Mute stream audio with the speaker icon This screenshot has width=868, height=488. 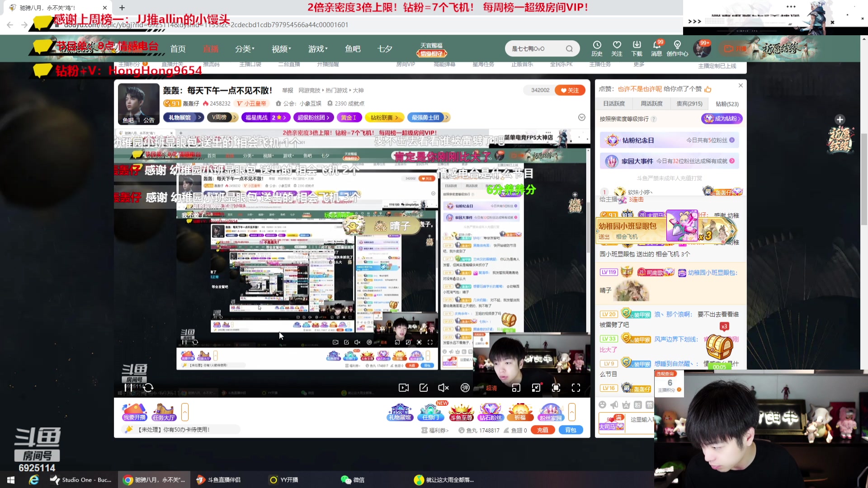443,388
